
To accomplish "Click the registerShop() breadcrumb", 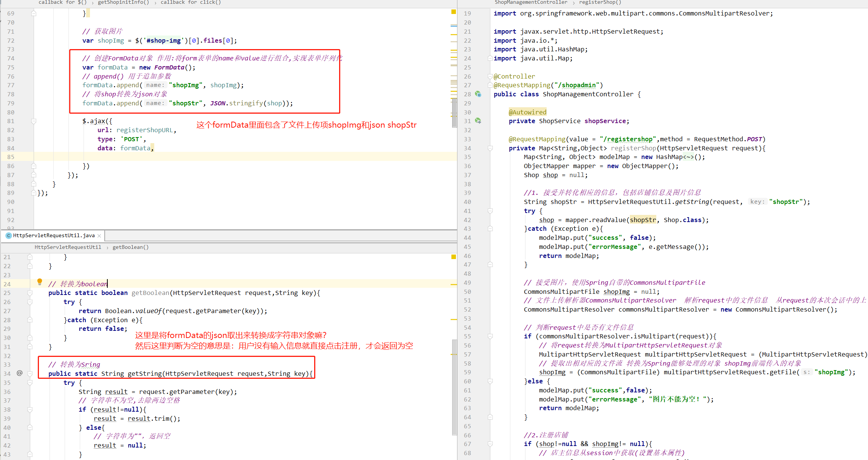I will 600,2.
